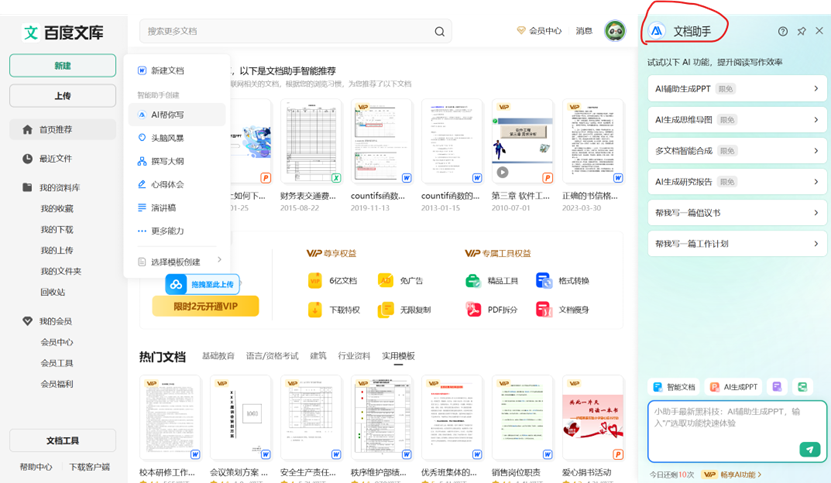Image resolution: width=831 pixels, height=483 pixels.
Task: Expand 选择模板创建 submenu
Action: (180, 261)
